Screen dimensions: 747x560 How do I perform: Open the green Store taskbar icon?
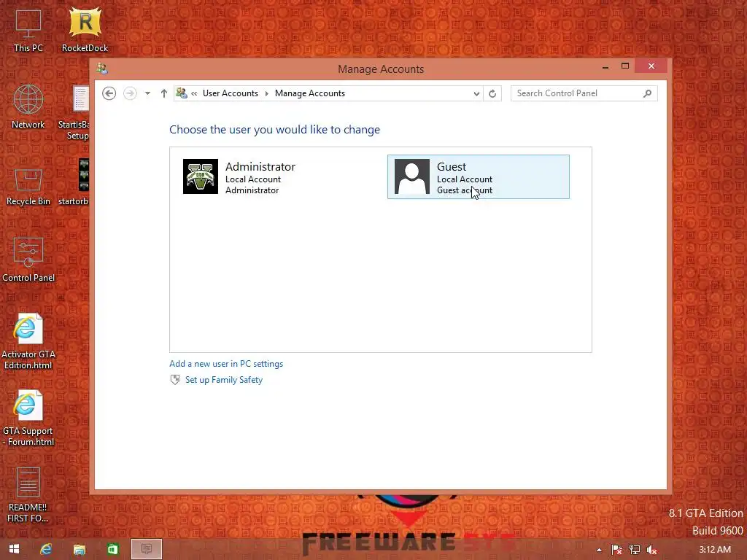pos(113,549)
